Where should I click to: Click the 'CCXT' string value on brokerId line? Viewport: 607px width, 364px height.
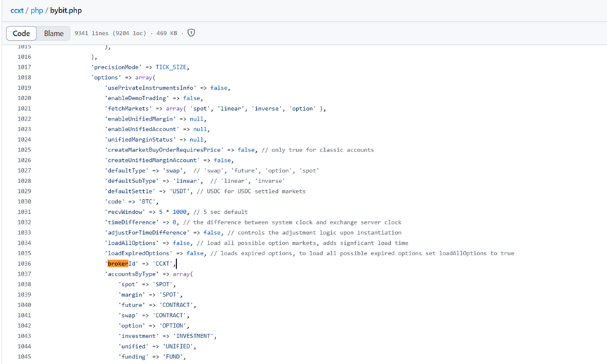tap(163, 264)
